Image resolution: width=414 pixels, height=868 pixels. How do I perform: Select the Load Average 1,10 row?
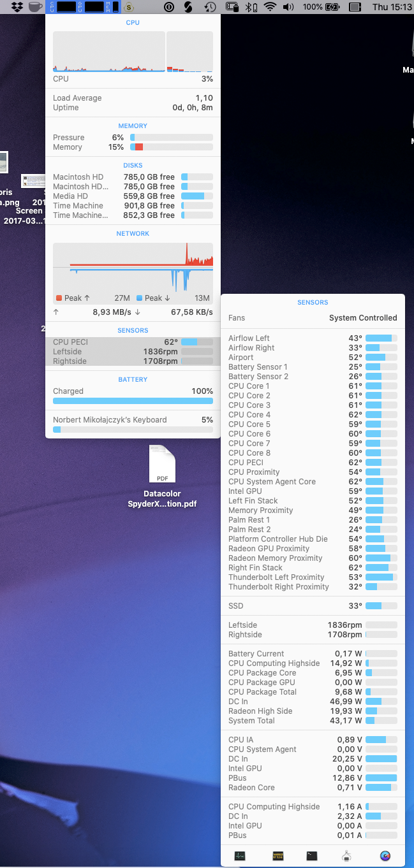click(133, 98)
